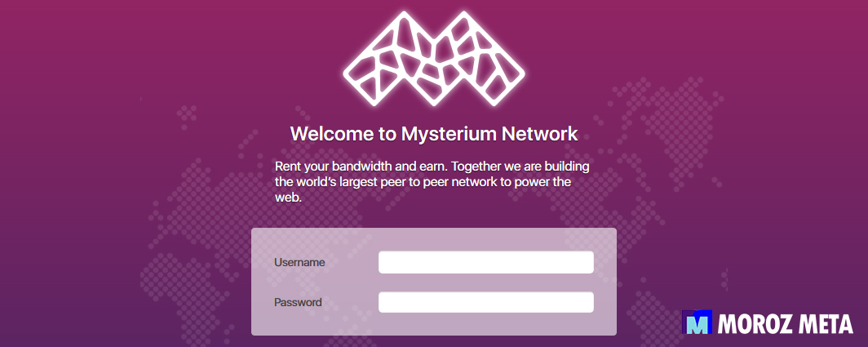868x347 pixels.
Task: Focus the Password input field
Action: coord(485,302)
